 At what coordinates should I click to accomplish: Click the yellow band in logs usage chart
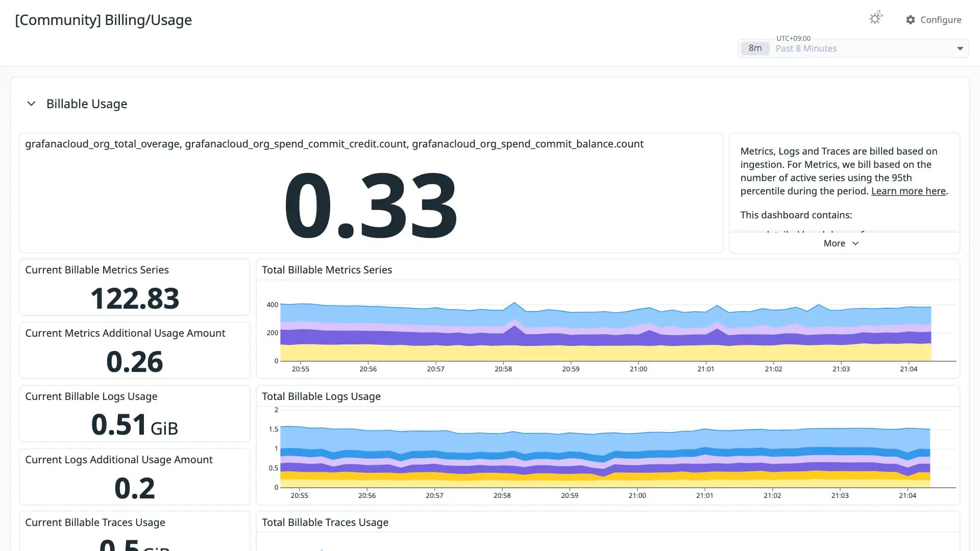tap(605, 483)
